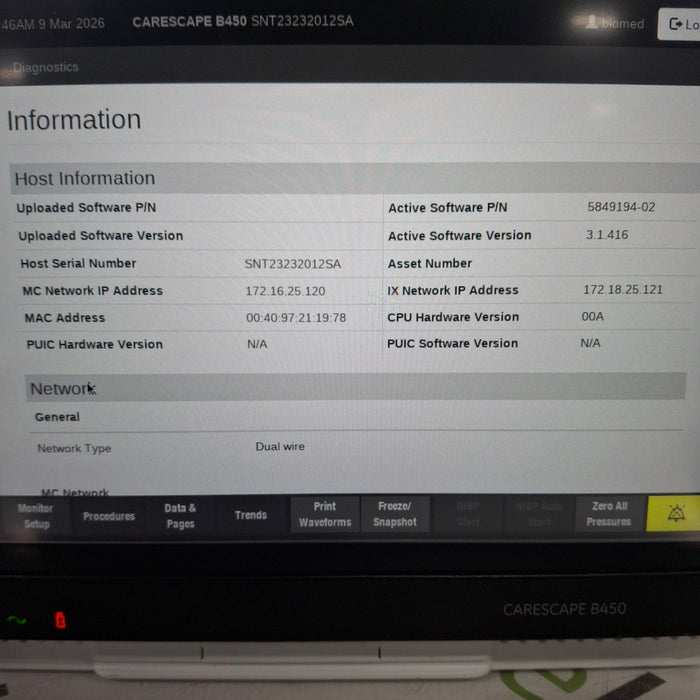Click the Uploaded Software Version label
The image size is (700, 700).
click(x=100, y=235)
